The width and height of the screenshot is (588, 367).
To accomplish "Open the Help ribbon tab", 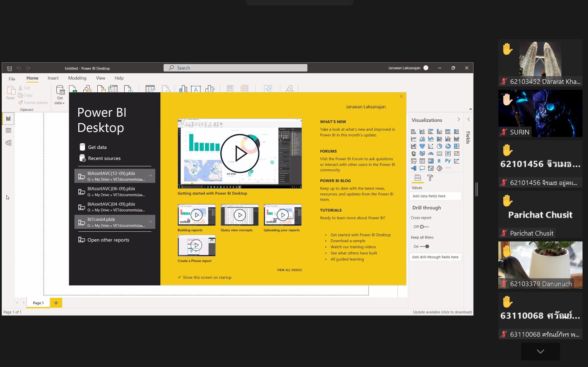I will 119,78.
